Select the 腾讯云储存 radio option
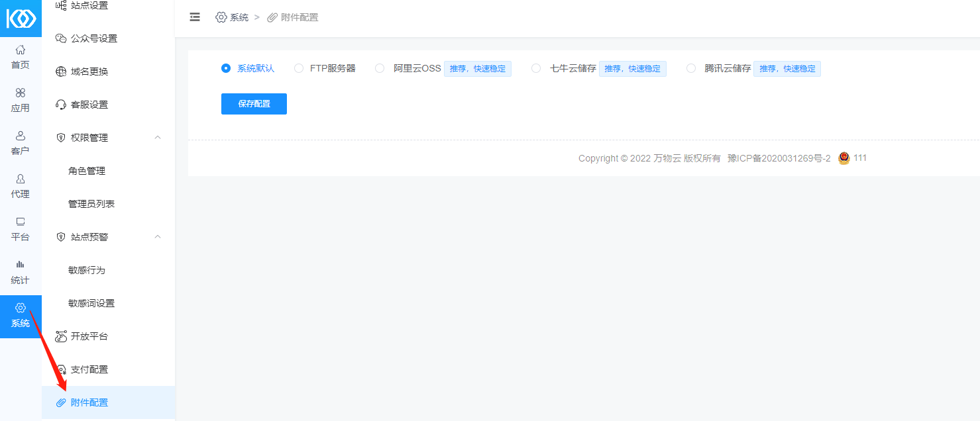This screenshot has height=421, width=980. [x=691, y=68]
